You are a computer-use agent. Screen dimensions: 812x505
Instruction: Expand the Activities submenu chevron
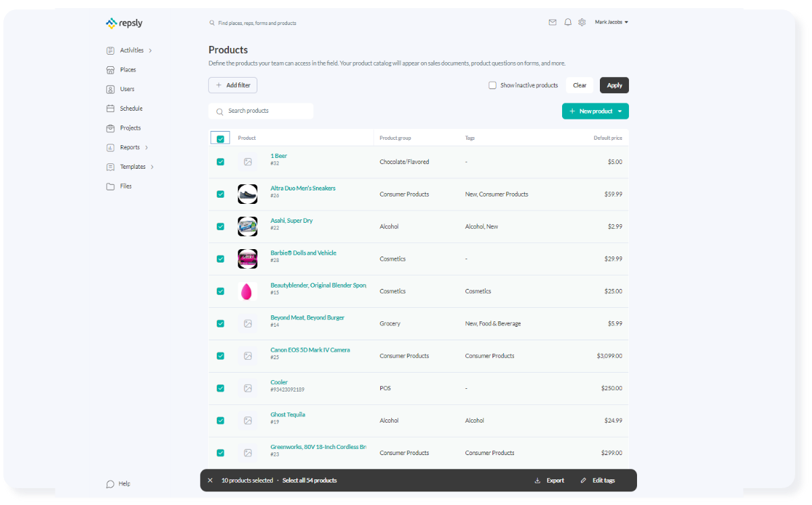tap(150, 51)
